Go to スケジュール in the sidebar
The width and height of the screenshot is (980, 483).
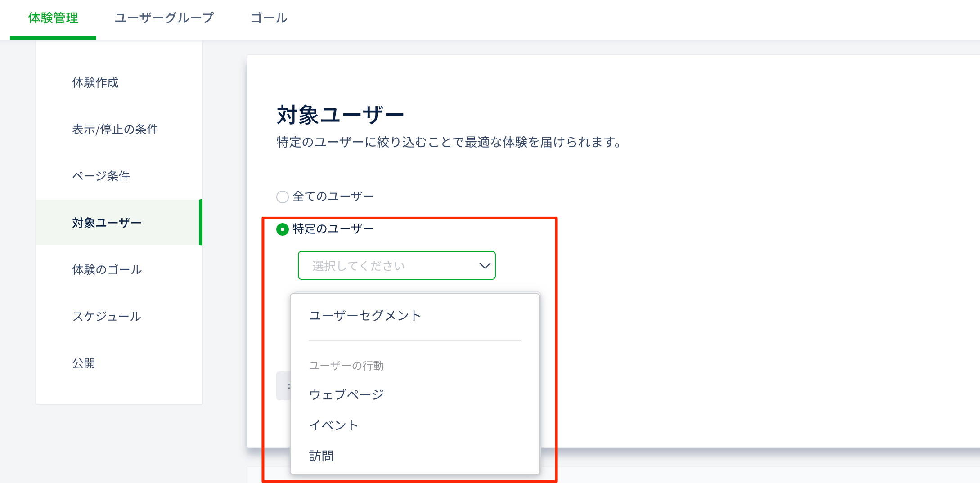point(107,316)
